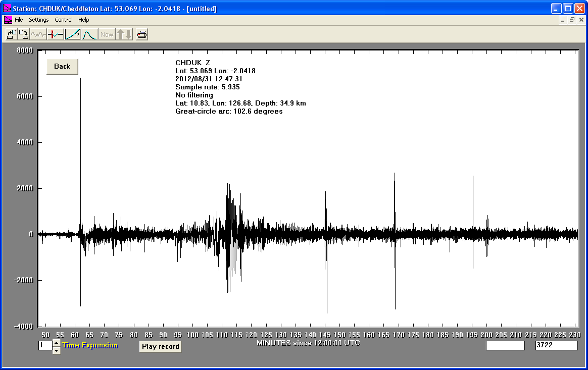Minimize the inner document window

[563, 20]
